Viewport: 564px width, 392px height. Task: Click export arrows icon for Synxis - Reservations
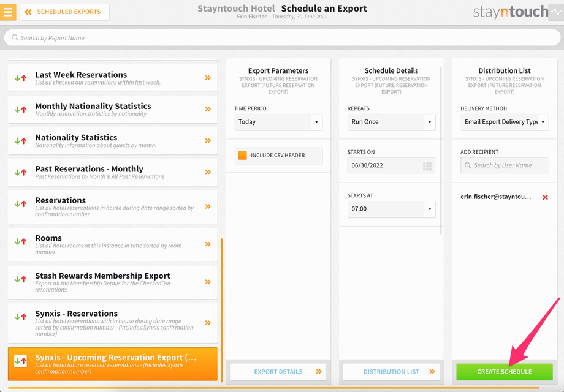click(20, 317)
